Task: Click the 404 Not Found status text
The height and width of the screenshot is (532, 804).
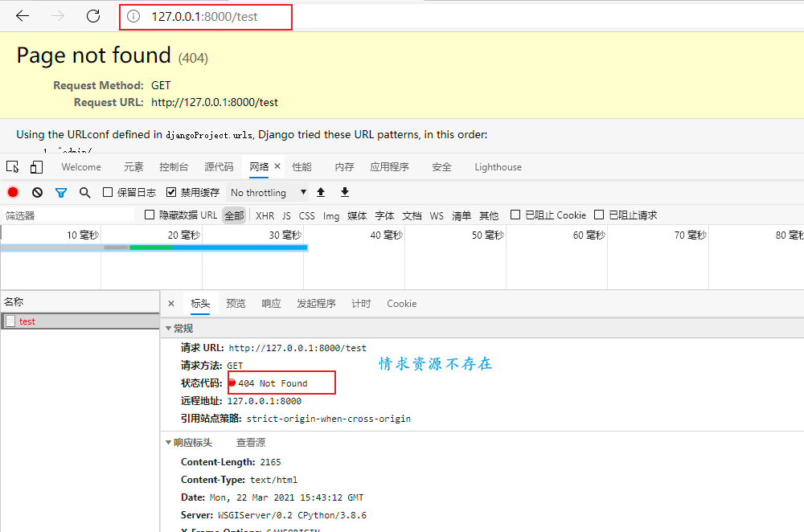Action: pos(273,383)
